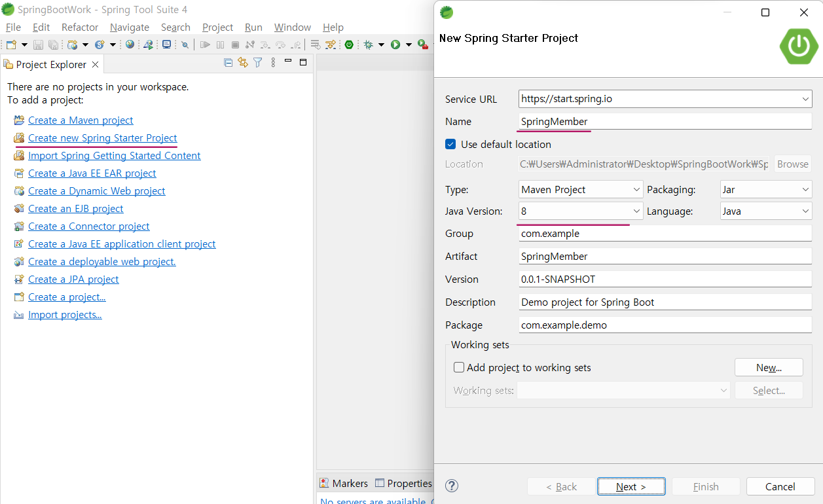Click Skip All Breakpoints icon

185,45
